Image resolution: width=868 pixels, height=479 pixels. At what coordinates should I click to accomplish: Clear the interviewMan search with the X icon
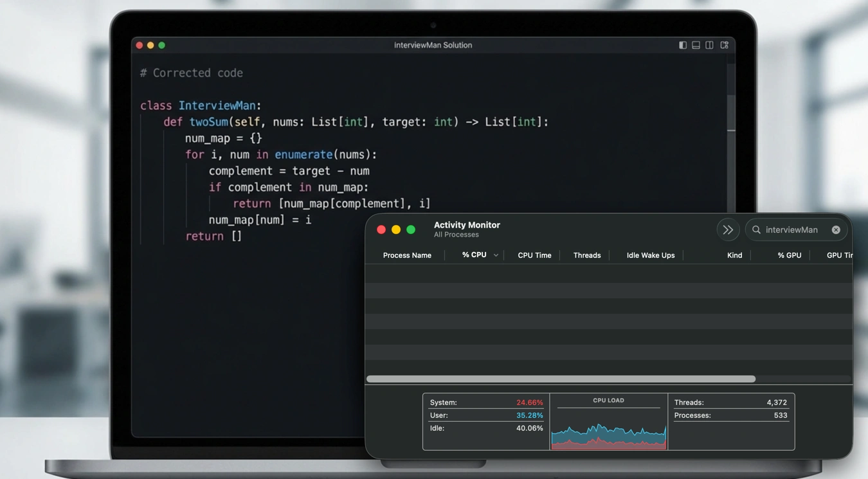[836, 230]
